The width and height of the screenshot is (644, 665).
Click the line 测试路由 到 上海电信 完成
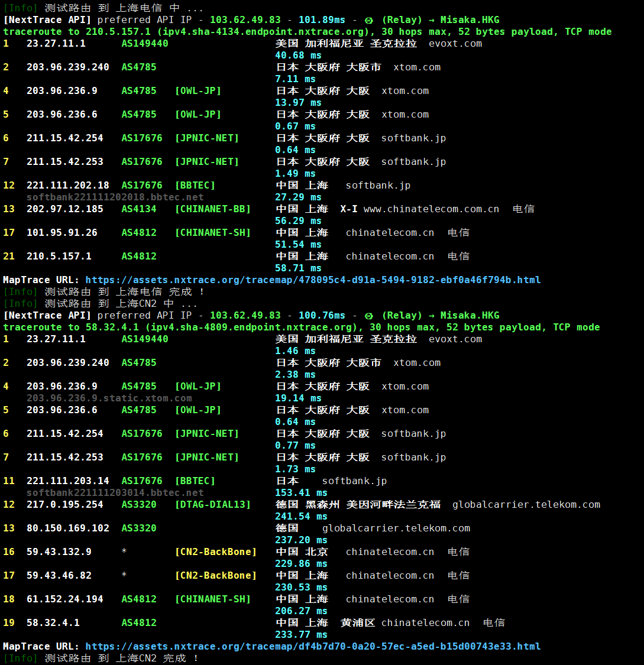tap(103, 292)
